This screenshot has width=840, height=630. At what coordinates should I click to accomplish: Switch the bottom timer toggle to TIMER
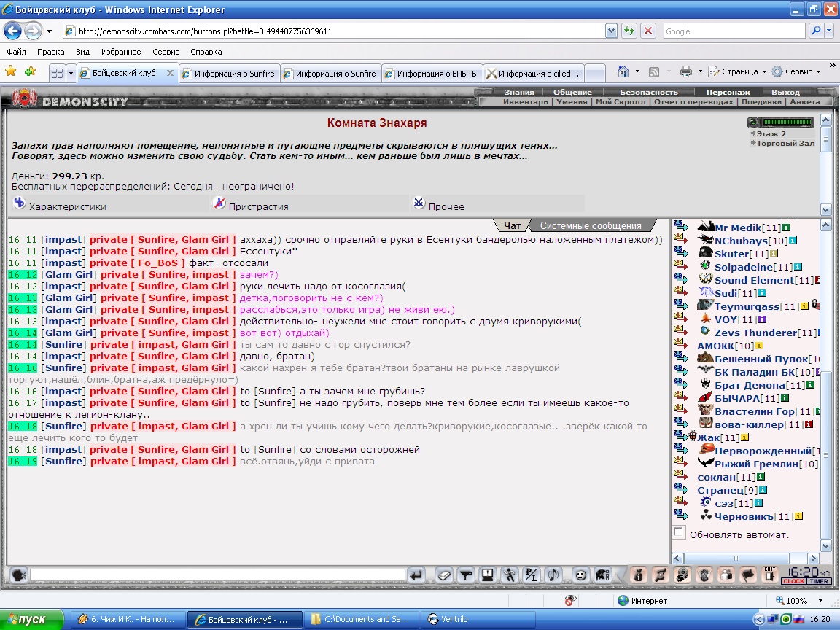tap(819, 581)
